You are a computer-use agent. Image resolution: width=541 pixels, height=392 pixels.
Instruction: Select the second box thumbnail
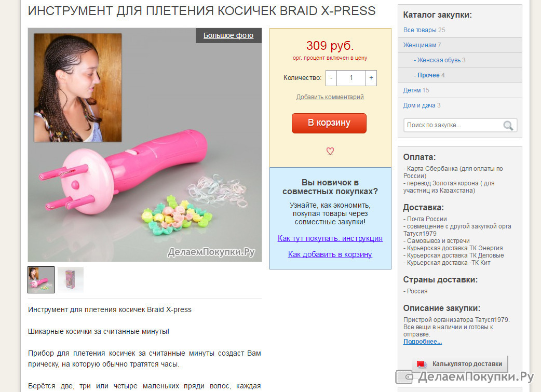(x=71, y=280)
